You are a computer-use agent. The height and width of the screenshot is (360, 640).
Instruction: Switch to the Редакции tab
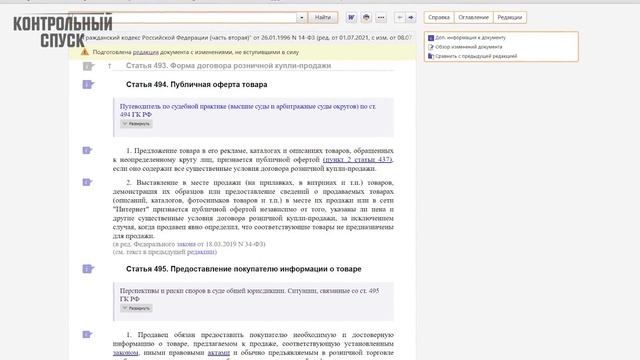tap(510, 18)
